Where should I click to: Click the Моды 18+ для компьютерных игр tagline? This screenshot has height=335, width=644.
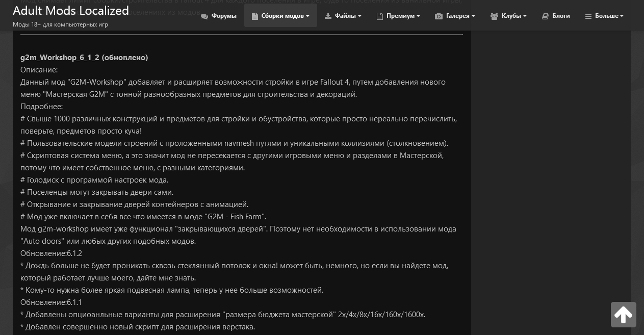tap(60, 24)
